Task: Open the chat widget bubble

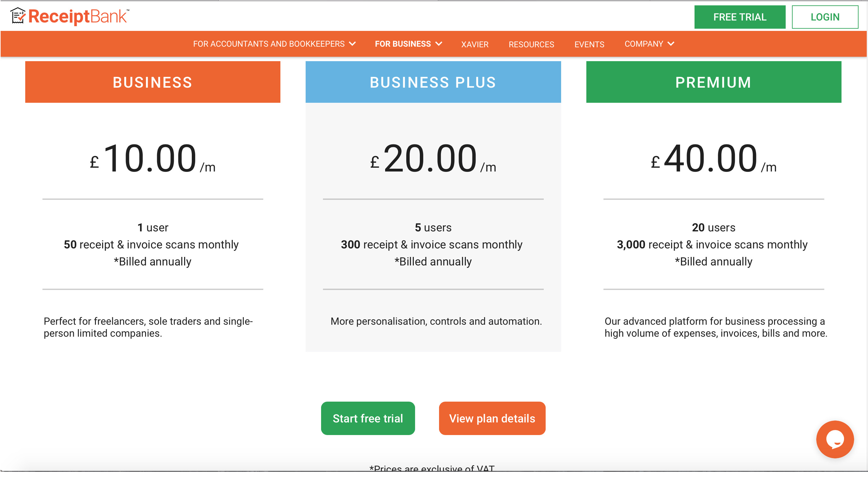Action: click(x=835, y=439)
